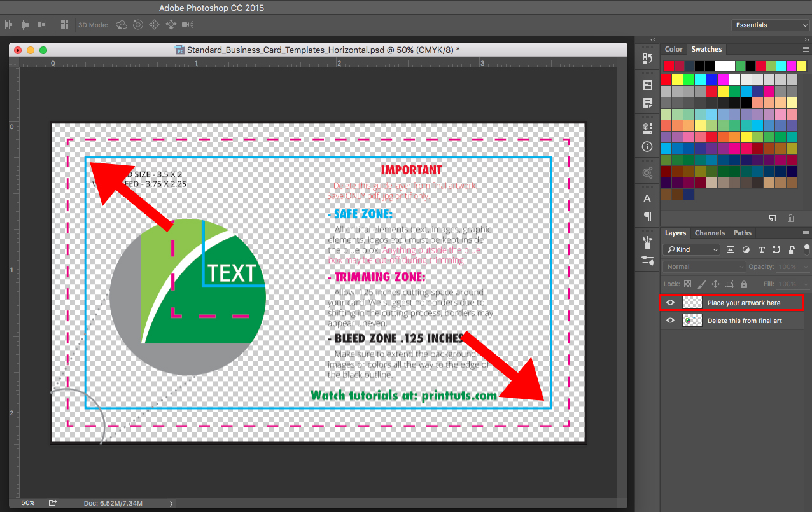Click the delete swatch trash icon

790,218
